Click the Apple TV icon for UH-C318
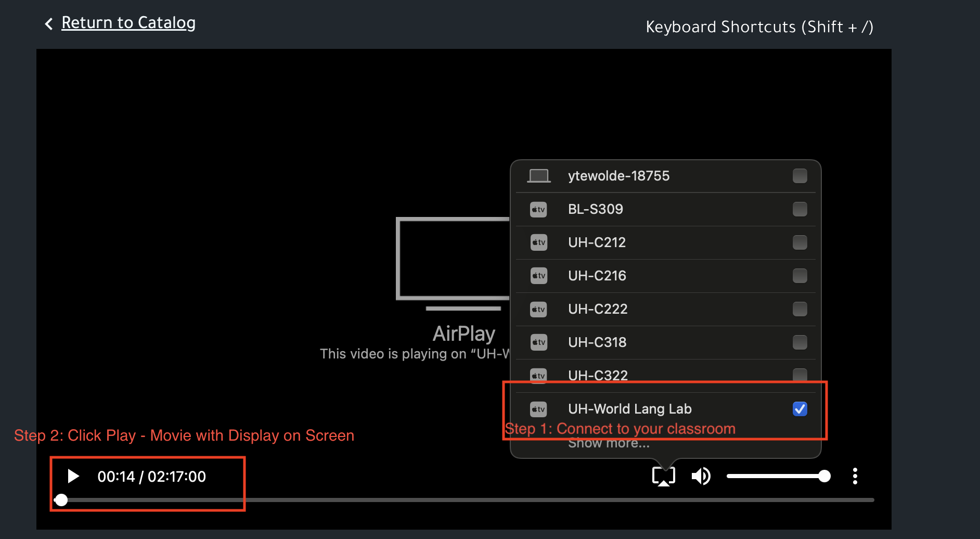 point(538,342)
